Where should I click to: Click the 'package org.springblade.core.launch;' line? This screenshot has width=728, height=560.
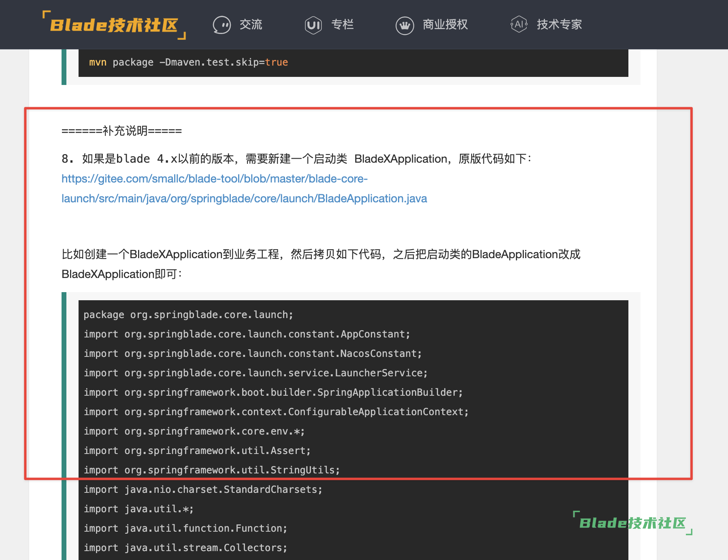pyautogui.click(x=188, y=315)
